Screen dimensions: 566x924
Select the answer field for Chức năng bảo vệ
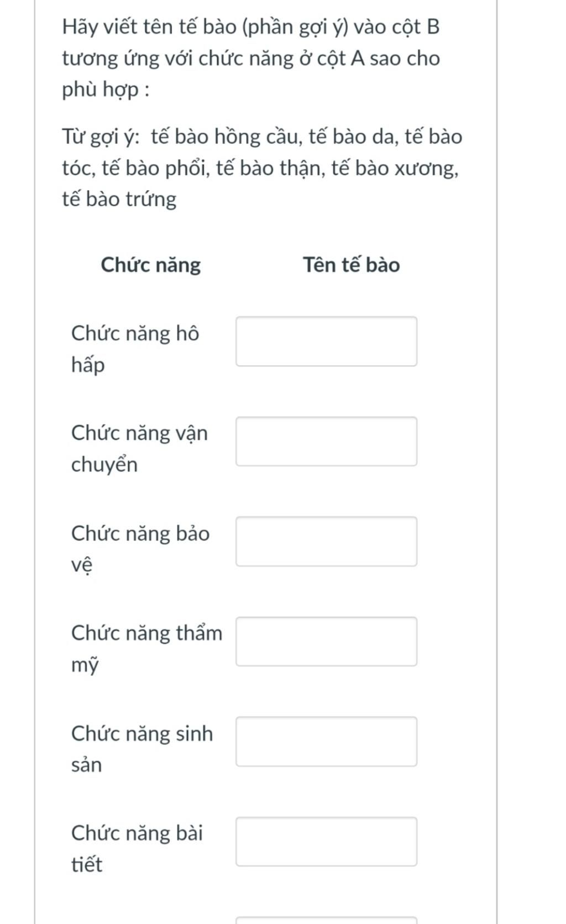[x=326, y=542]
